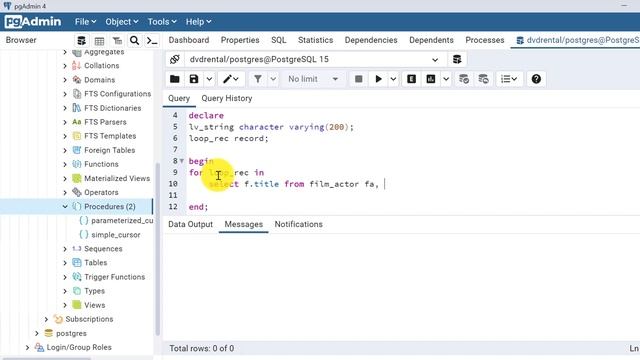This screenshot has width=640, height=360.
Task: Click the new query tool icon beside connection dropdown
Action: [x=457, y=60]
